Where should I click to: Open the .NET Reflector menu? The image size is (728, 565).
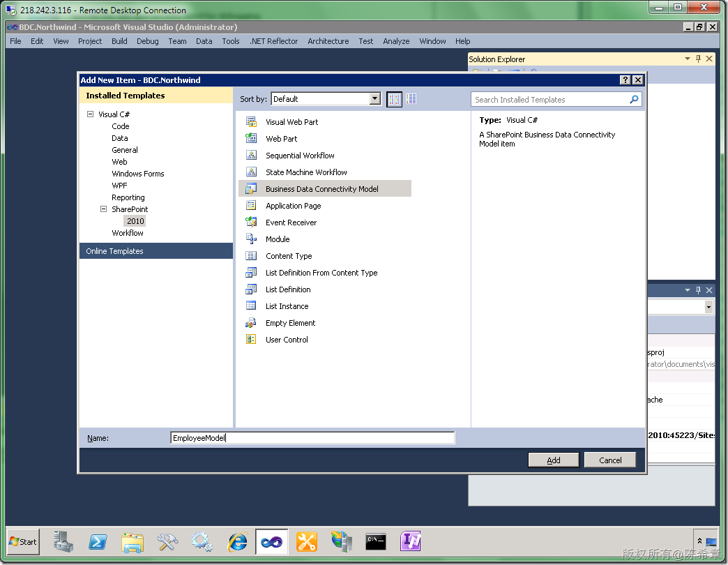click(274, 41)
